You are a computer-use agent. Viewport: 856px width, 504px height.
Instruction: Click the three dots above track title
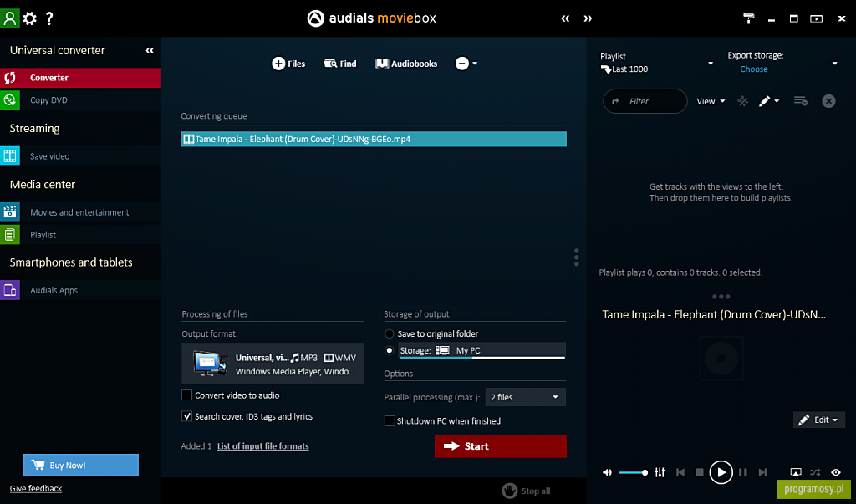point(721,297)
